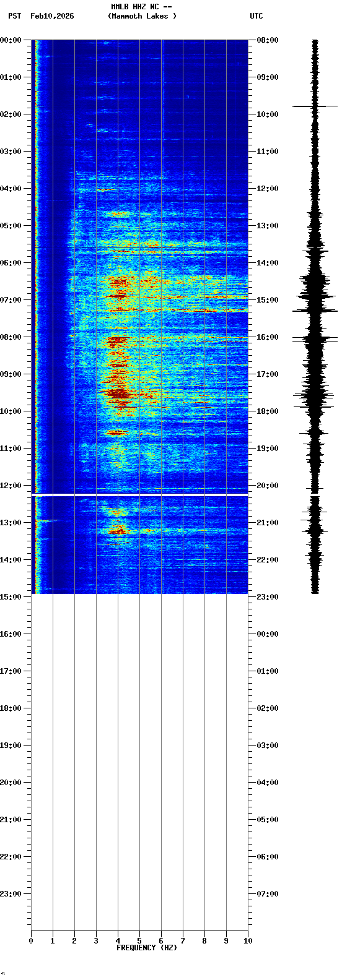Click the UTC 20:00 time label
This screenshot has height=980, width=342.
(x=268, y=486)
